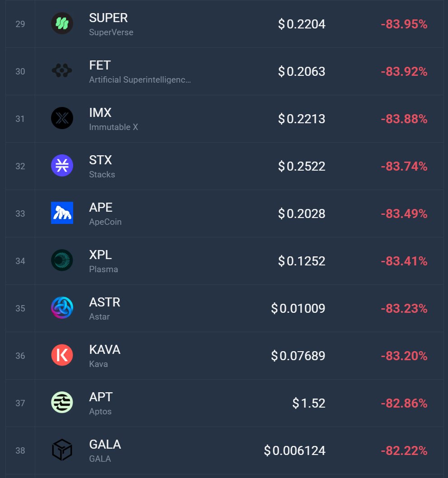Click the Aptos coin icon
Screen dimensions: 448x478
(62, 403)
